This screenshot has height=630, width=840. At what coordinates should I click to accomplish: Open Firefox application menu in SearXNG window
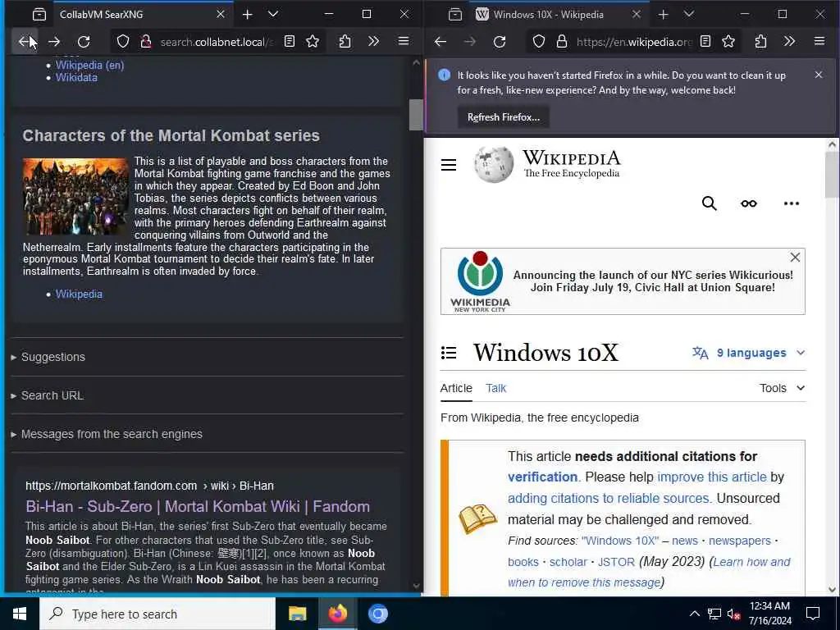404,41
